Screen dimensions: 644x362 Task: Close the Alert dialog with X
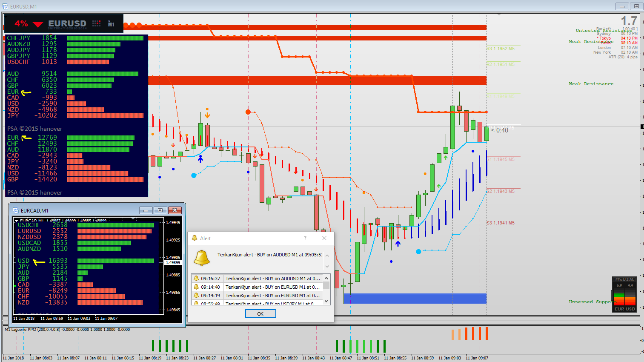pyautogui.click(x=324, y=238)
